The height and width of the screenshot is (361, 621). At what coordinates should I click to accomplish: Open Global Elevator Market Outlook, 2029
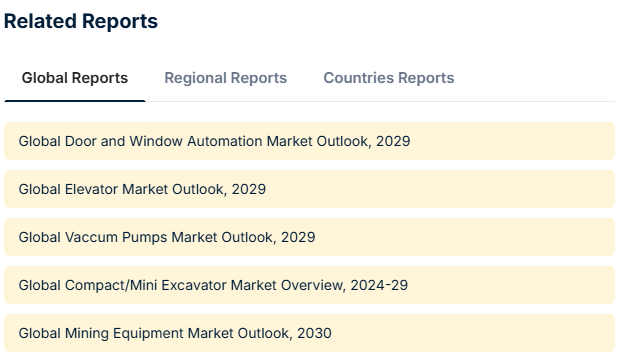(309, 189)
